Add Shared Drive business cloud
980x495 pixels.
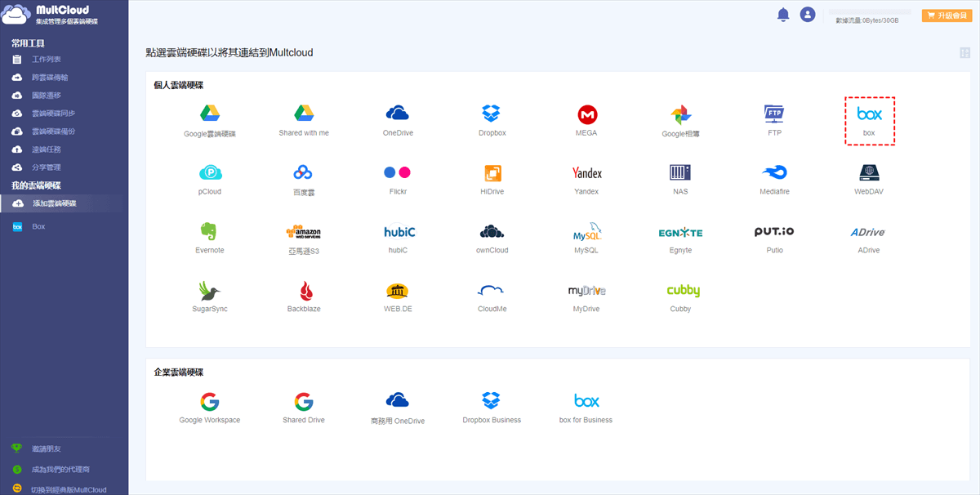pyautogui.click(x=304, y=401)
